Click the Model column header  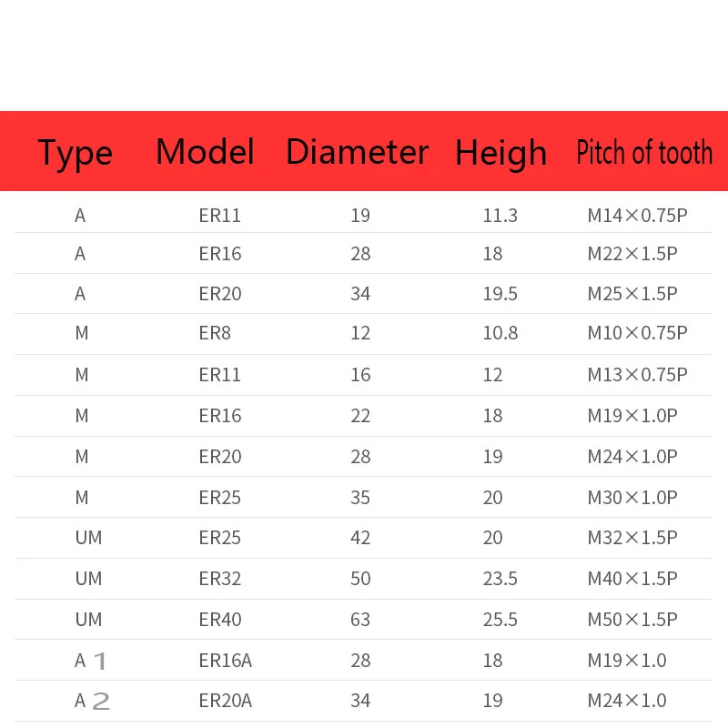click(x=206, y=152)
